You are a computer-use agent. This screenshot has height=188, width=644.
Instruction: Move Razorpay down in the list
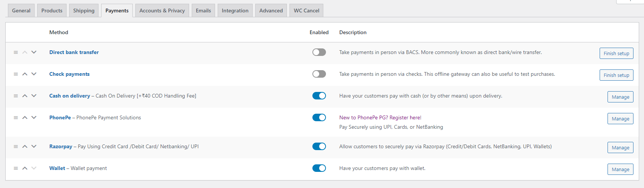tap(34, 146)
